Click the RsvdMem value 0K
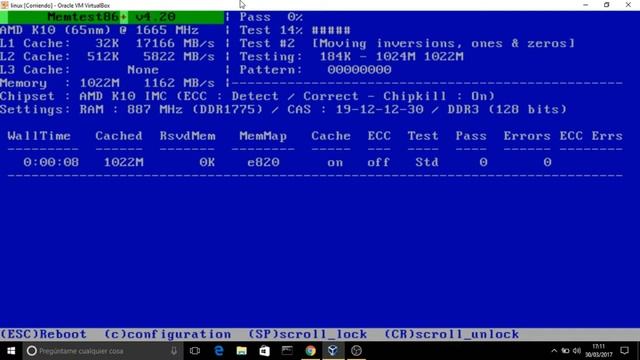The height and width of the screenshot is (360, 640). [207, 162]
